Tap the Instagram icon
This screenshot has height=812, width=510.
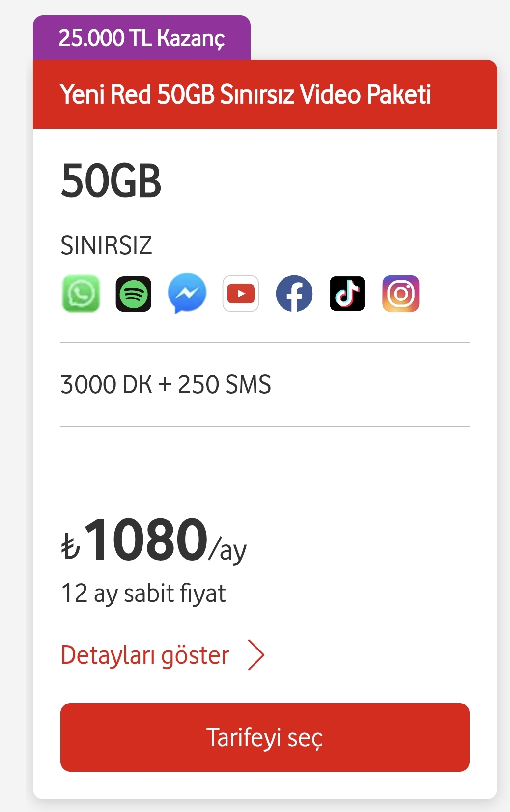[x=401, y=294]
